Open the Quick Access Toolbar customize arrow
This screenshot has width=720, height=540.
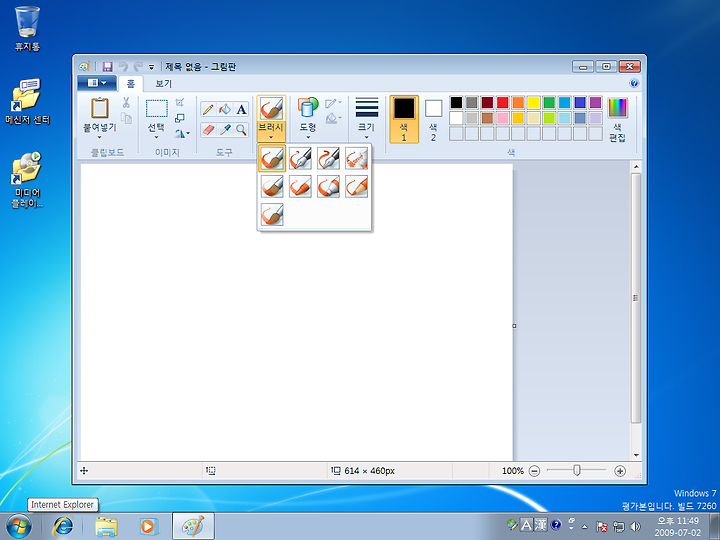pyautogui.click(x=151, y=68)
